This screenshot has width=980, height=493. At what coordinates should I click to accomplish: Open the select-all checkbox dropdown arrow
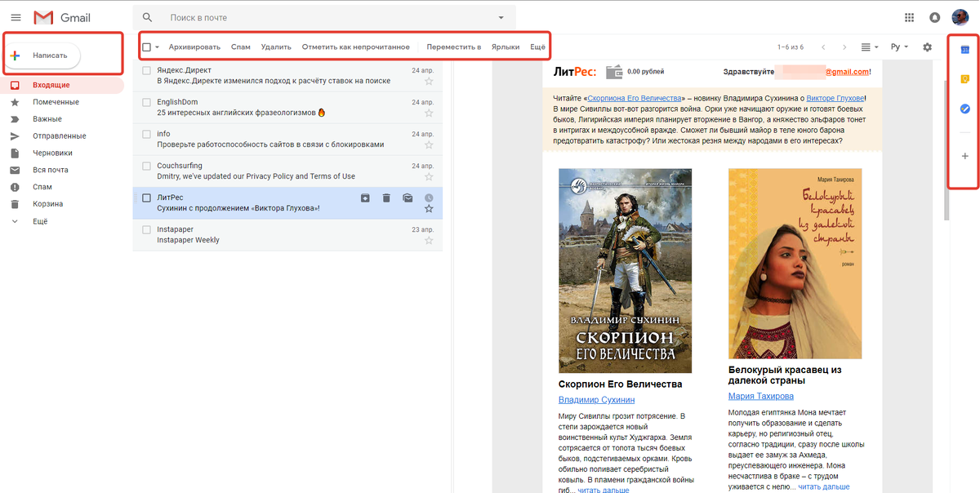[x=157, y=47]
